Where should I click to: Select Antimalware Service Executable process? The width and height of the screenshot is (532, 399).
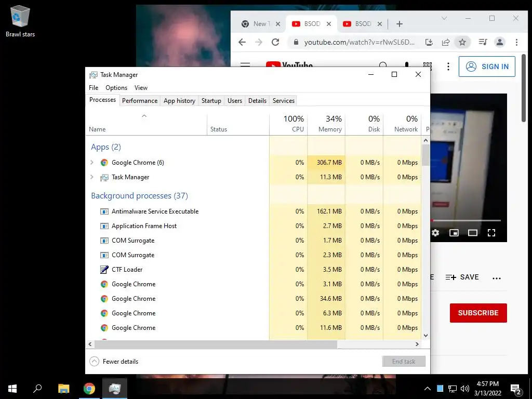coord(254,211)
